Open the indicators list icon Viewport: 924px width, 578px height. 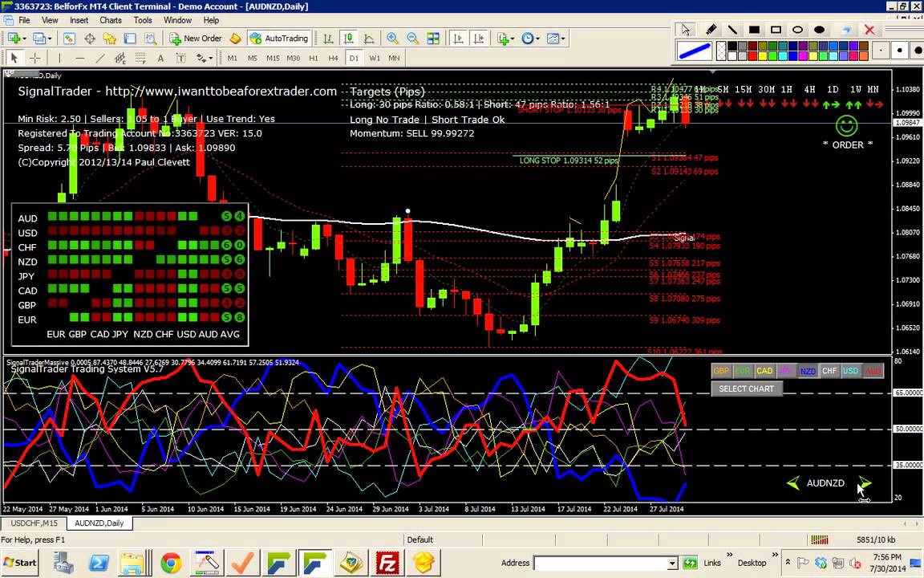pos(503,39)
